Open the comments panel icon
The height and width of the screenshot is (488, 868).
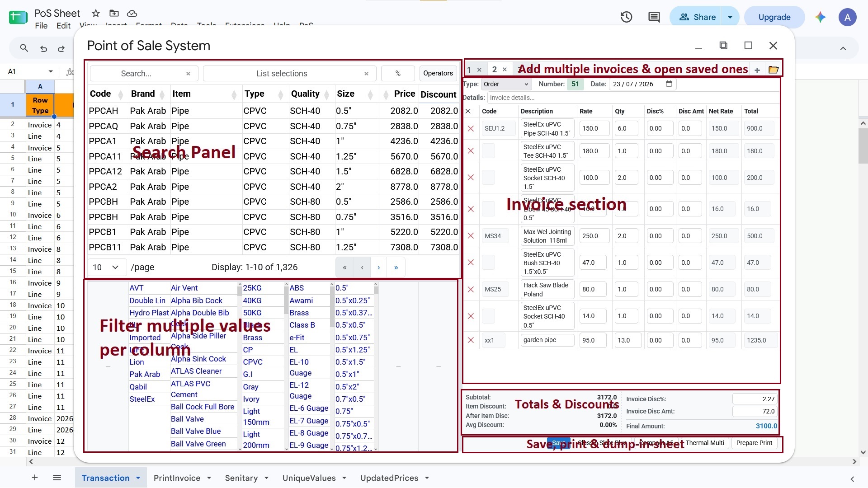(x=654, y=17)
